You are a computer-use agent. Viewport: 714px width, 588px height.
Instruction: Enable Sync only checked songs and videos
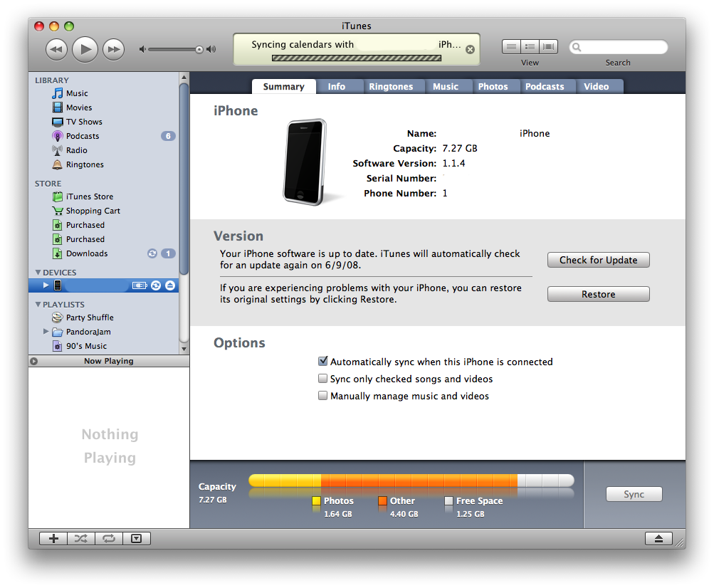(323, 379)
